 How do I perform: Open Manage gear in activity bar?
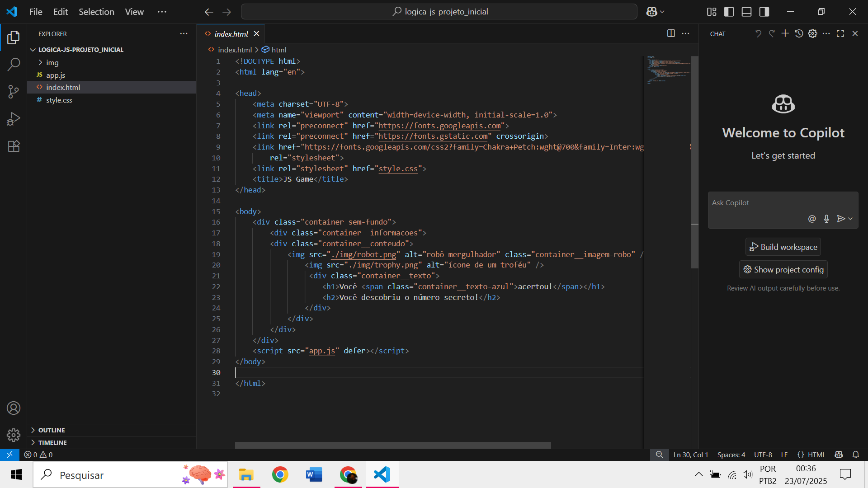click(14, 435)
